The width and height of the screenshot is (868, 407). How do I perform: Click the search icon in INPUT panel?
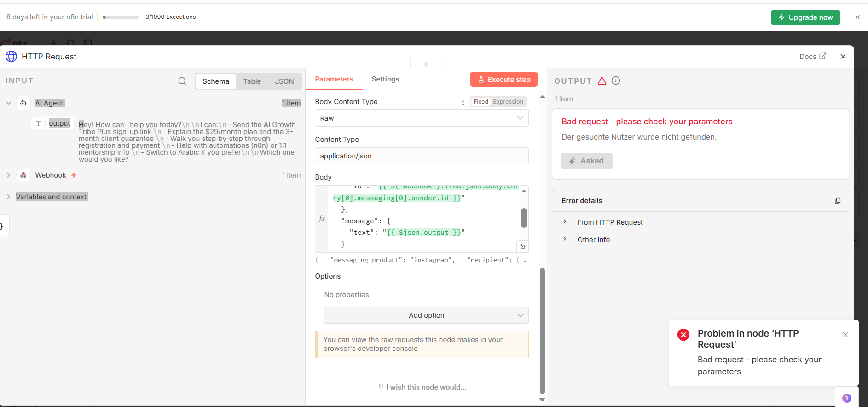pyautogui.click(x=182, y=81)
